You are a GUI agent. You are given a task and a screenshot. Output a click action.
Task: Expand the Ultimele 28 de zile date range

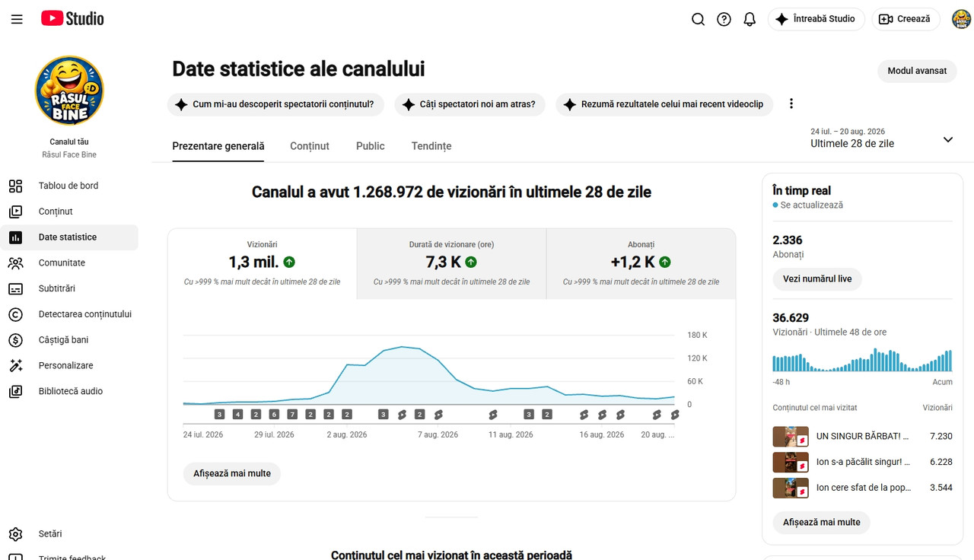881,138
